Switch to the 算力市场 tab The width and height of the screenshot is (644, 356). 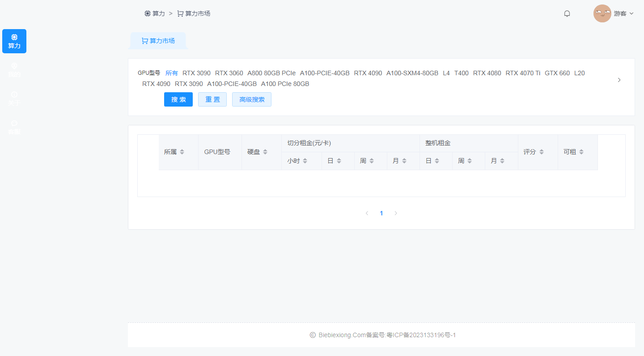(x=158, y=40)
